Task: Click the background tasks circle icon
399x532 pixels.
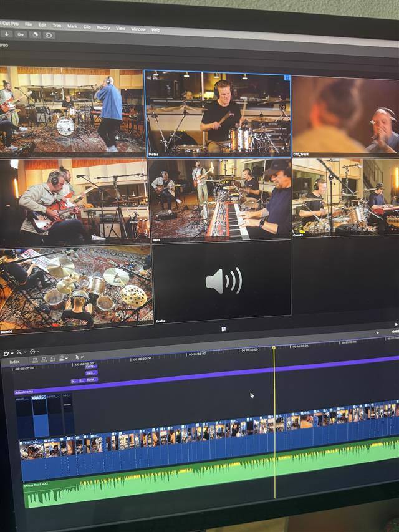Action: pos(35,34)
